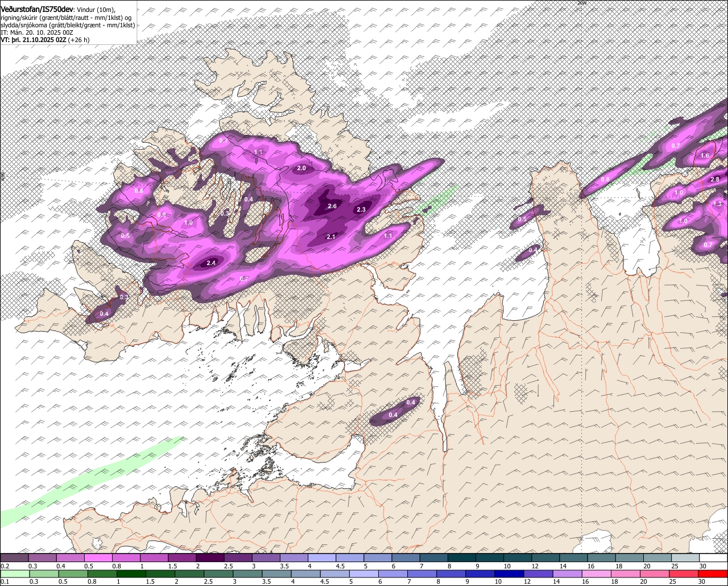Screen dimensions: 728x586
Task: Pick the darkest purple swatch labeled 2 in upper legend
Action: pos(210,558)
